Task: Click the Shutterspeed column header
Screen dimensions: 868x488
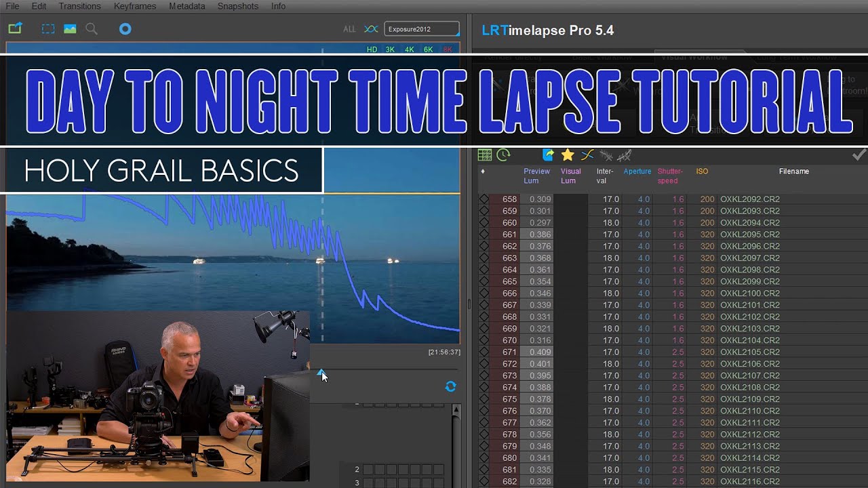Action: 670,176
